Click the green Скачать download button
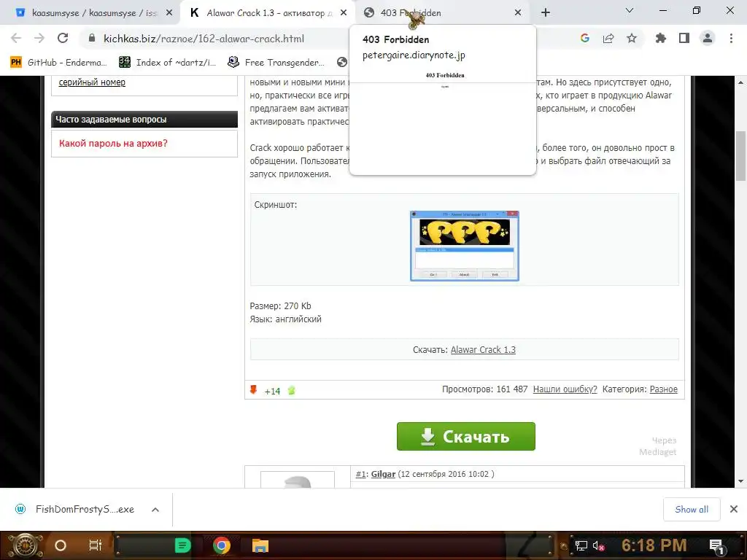Image resolution: width=747 pixels, height=560 pixels. point(466,436)
